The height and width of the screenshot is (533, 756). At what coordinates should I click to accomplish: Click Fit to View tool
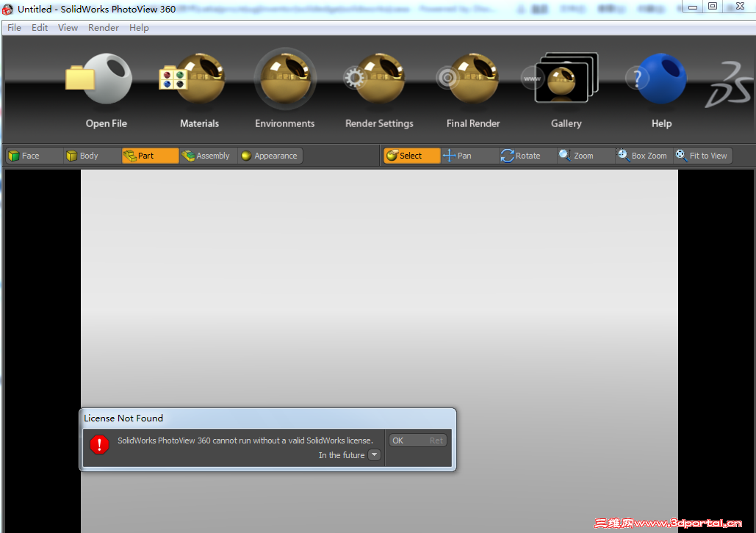point(702,156)
